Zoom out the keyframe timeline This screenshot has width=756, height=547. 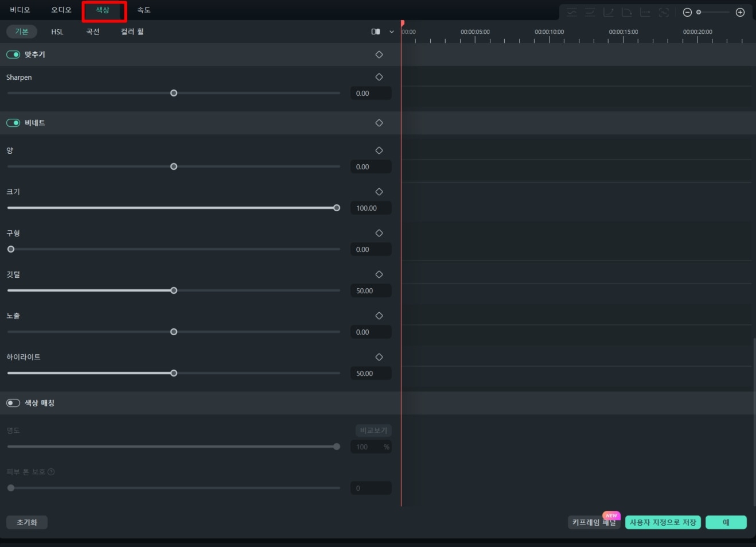[687, 12]
